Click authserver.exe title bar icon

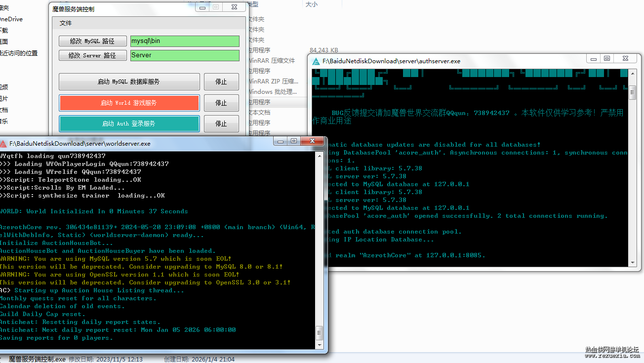316,61
